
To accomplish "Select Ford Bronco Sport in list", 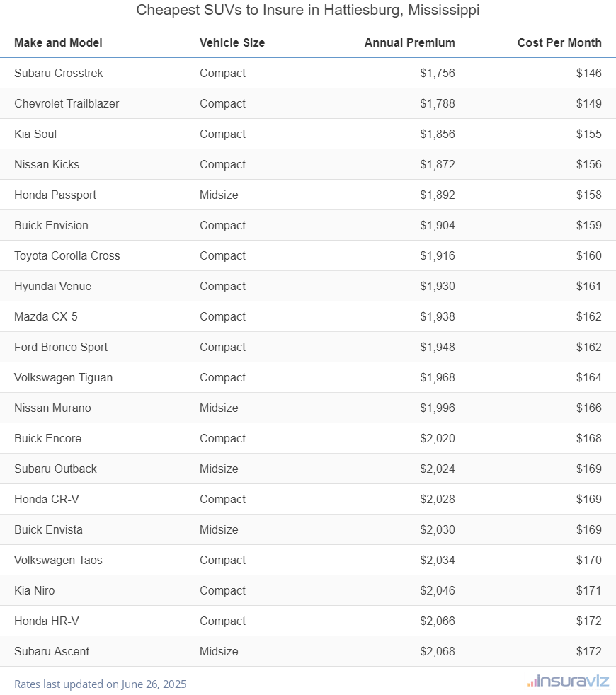I will [61, 347].
